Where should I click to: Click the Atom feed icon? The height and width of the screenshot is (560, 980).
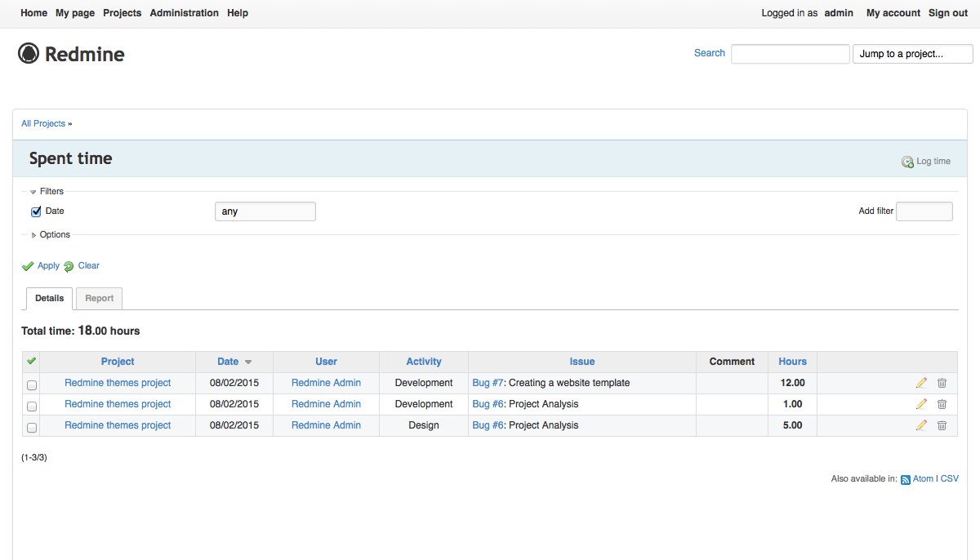click(x=906, y=480)
